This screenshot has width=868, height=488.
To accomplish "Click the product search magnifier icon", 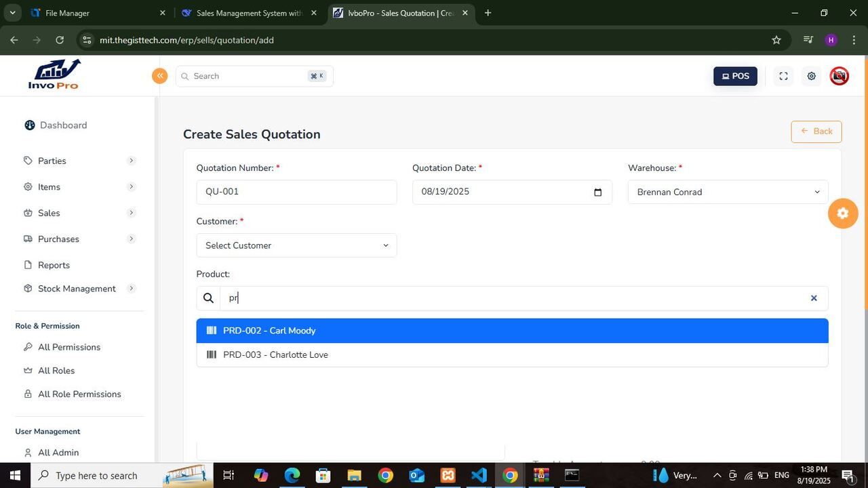I will click(209, 298).
